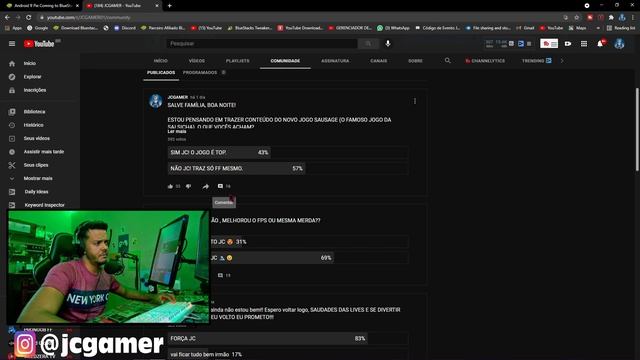Click the page vertical scrollbar
Viewport: 640px width, 360px height.
tap(637, 129)
